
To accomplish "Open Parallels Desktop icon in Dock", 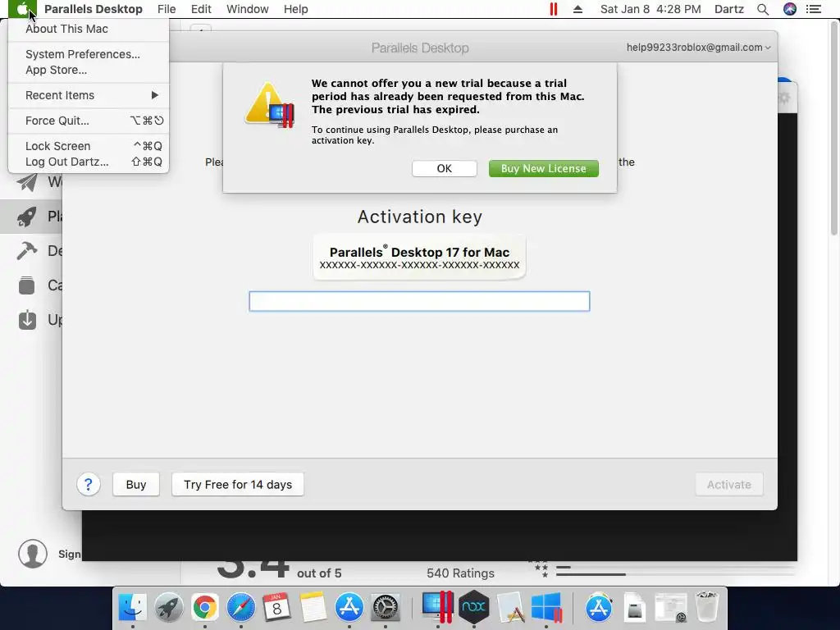I will tap(438, 608).
